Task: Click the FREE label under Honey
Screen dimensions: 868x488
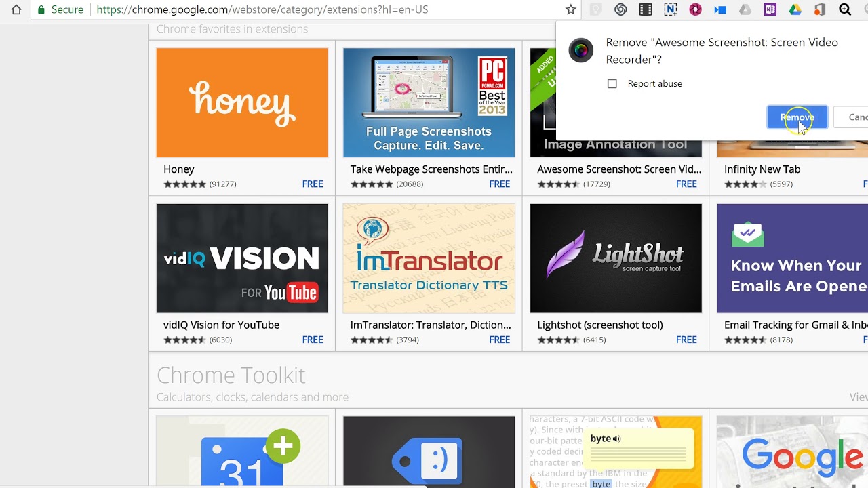Action: tap(313, 184)
